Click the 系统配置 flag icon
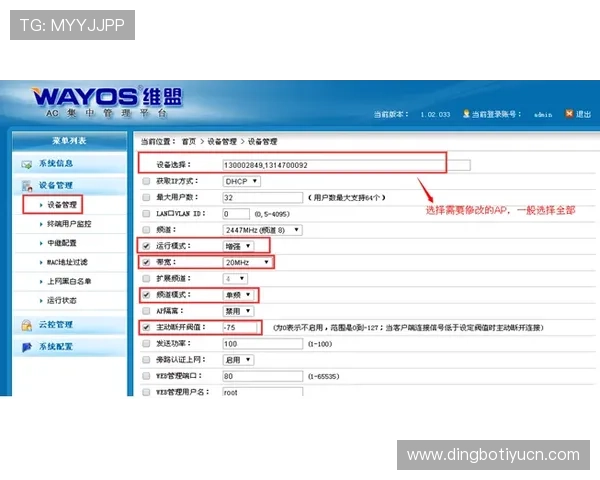 pos(26,347)
